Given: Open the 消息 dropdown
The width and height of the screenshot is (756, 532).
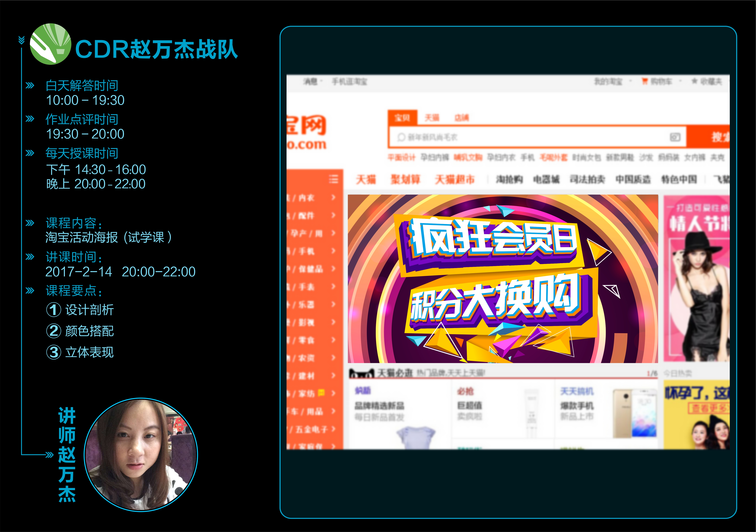Looking at the screenshot, I should (x=312, y=81).
